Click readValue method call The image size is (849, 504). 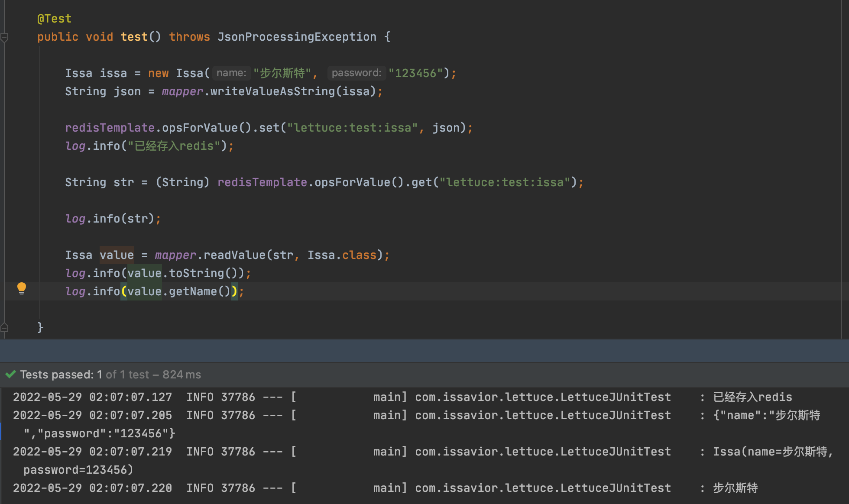(234, 255)
